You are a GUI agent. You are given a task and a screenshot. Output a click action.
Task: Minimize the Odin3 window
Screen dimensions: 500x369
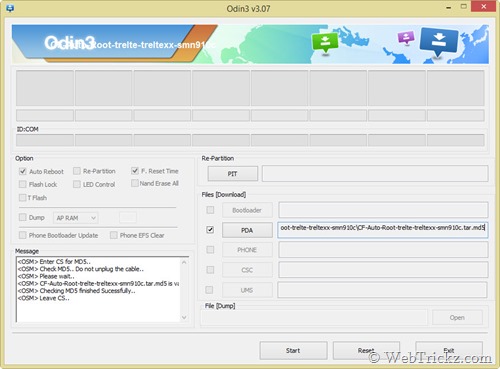coord(449,7)
